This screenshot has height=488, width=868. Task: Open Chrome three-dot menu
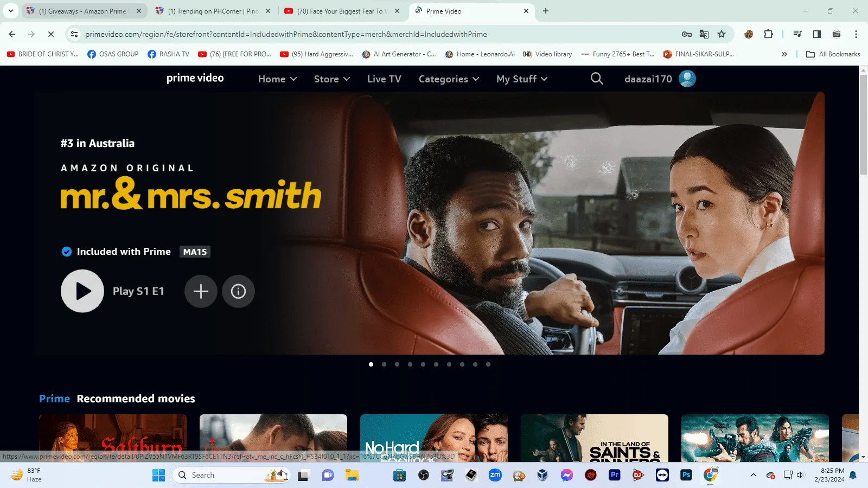(856, 34)
